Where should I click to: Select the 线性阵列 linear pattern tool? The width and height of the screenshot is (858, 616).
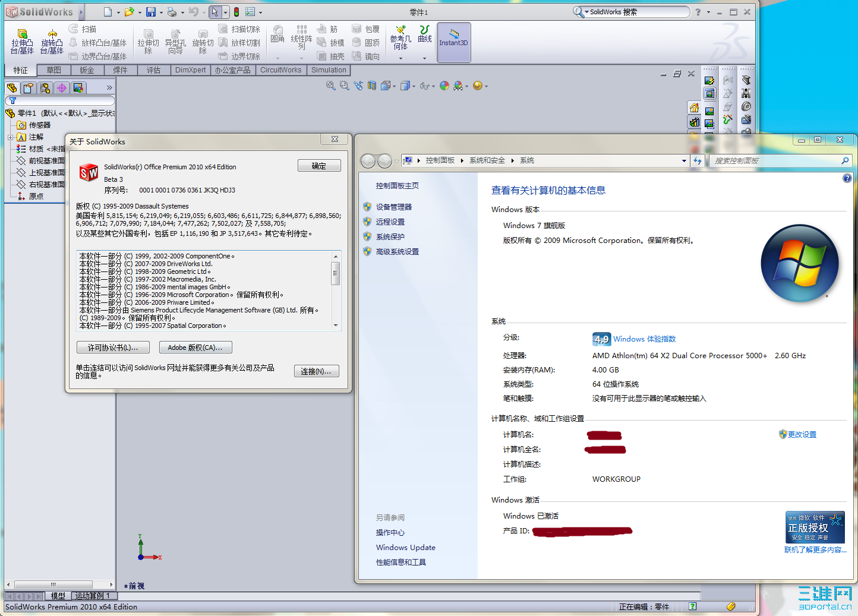[301, 37]
